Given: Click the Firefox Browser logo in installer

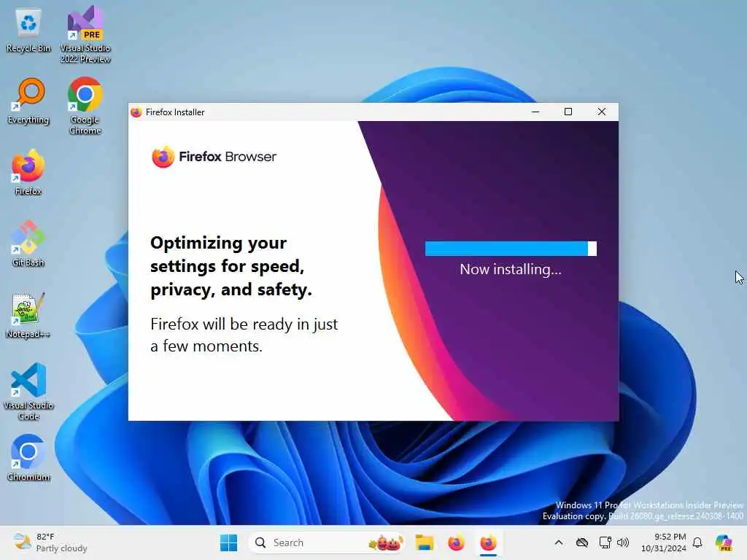Looking at the screenshot, I should click(214, 157).
